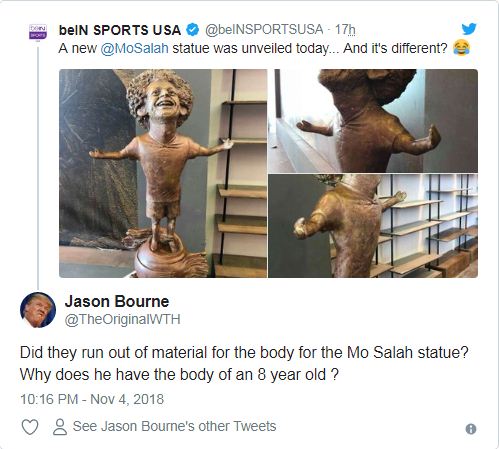This screenshot has width=499, height=449.
Task: Open the tweet info icon
Action: (471, 429)
